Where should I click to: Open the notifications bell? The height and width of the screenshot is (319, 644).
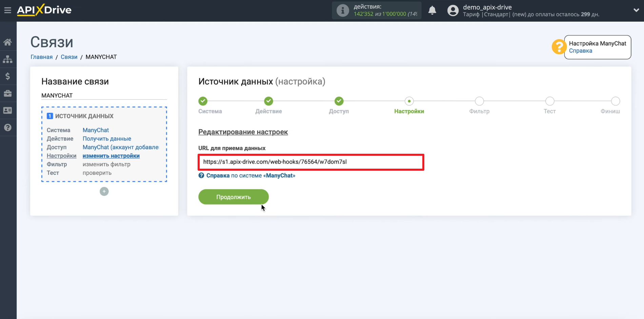[x=432, y=11]
